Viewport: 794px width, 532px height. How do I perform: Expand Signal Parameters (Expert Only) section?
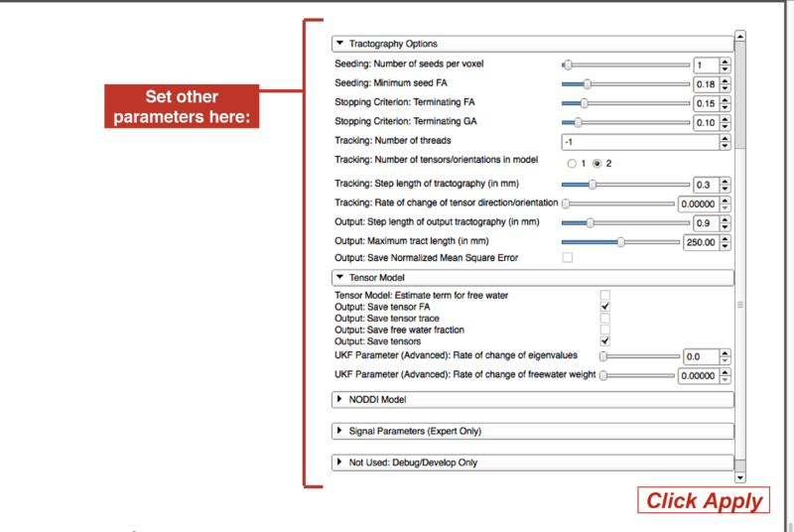coord(339,431)
